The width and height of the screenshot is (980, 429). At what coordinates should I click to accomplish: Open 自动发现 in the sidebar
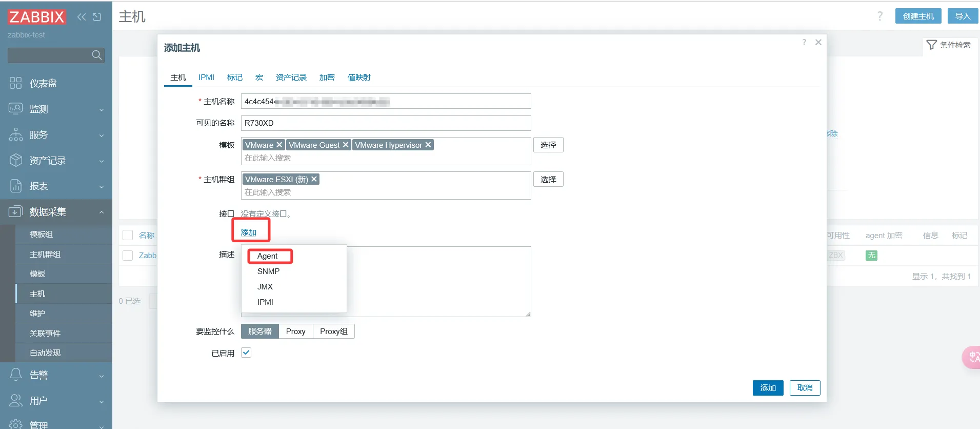64,353
